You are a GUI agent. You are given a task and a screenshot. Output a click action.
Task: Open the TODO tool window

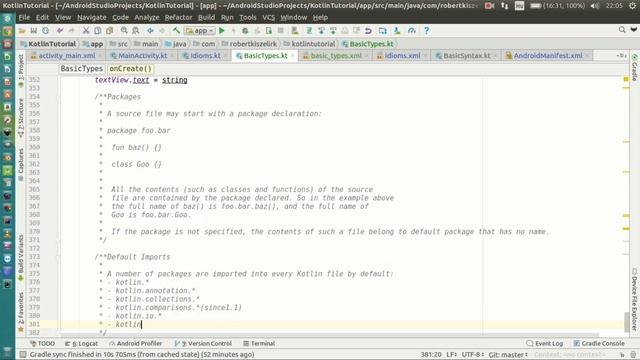[42, 344]
